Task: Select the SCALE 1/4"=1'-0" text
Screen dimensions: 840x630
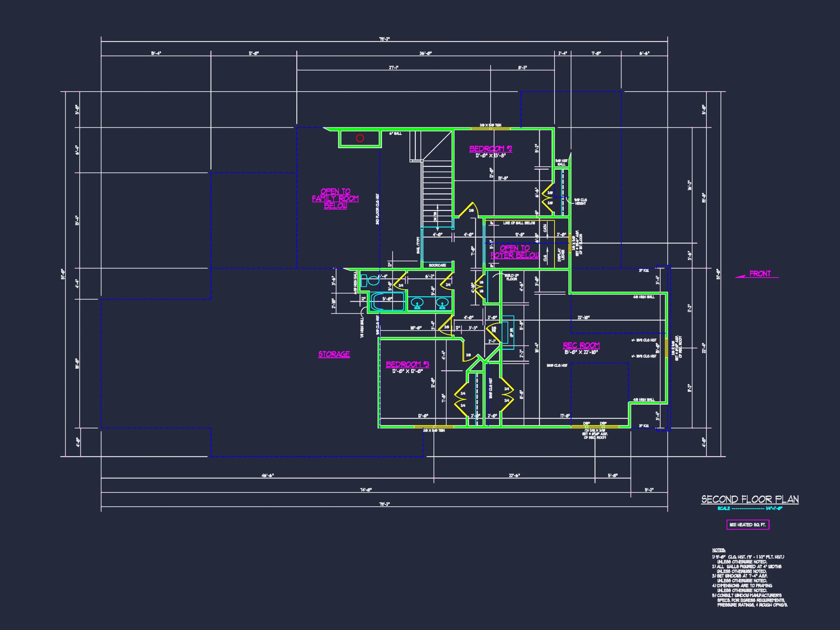Action: tap(750, 509)
